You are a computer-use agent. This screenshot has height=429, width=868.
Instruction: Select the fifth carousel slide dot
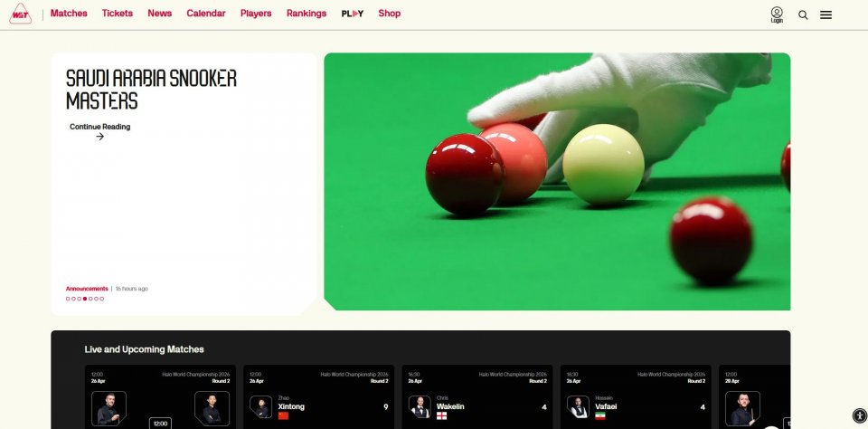point(90,299)
